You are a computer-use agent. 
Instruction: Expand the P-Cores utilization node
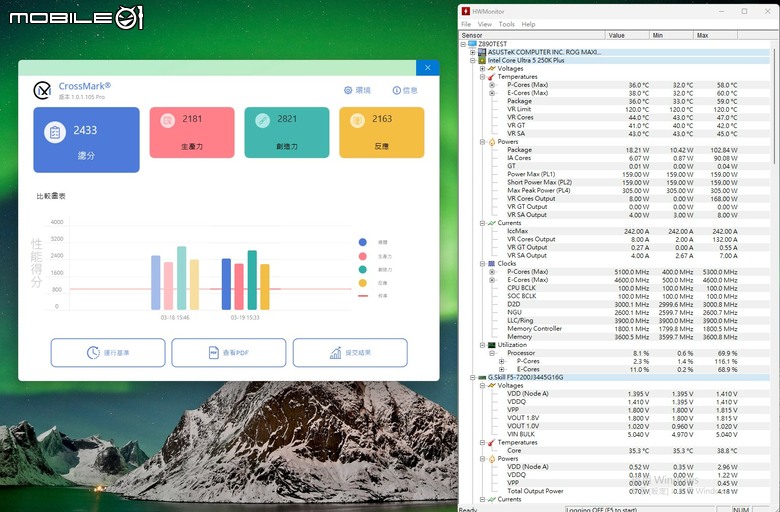pyautogui.click(x=501, y=361)
